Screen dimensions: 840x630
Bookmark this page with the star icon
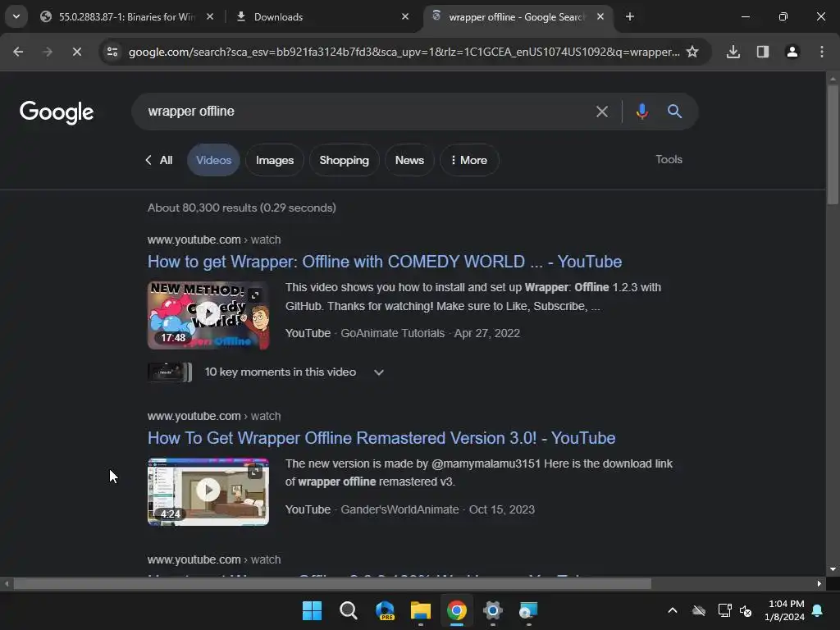tap(692, 52)
